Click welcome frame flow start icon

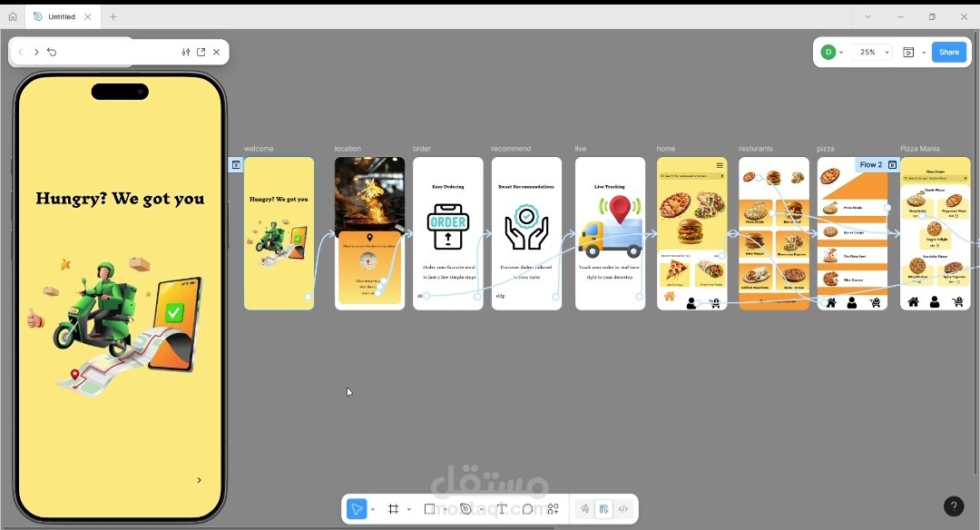coord(236,165)
